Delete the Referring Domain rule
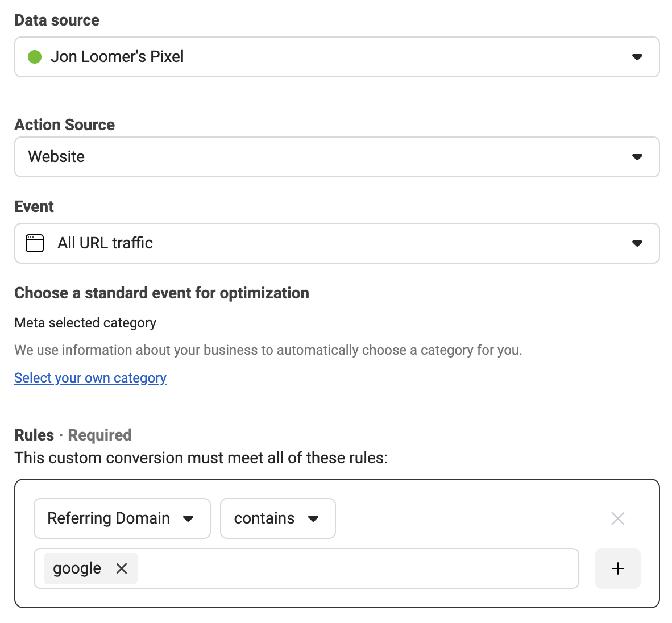This screenshot has width=672, height=623. click(617, 518)
